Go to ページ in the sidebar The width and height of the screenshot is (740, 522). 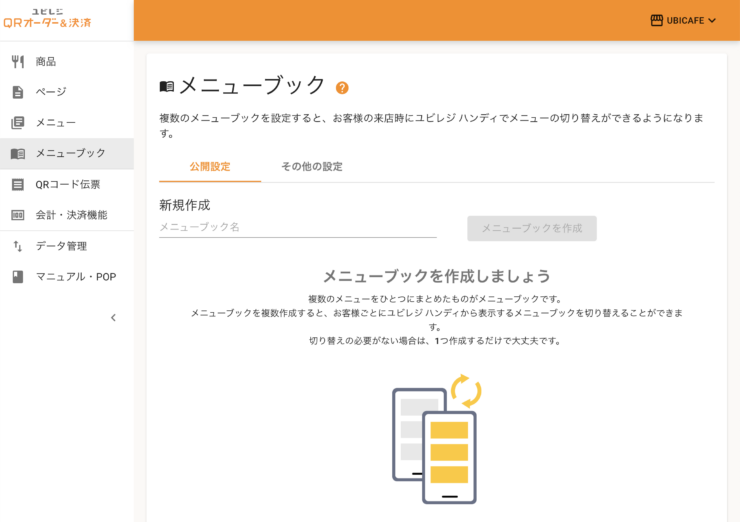pos(67,92)
